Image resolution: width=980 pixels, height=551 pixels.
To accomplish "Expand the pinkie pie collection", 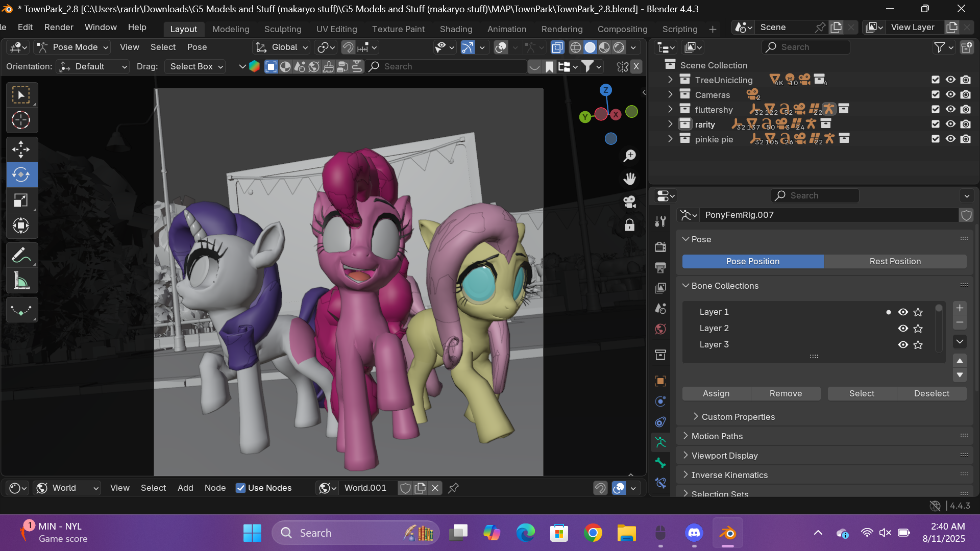I will click(670, 139).
